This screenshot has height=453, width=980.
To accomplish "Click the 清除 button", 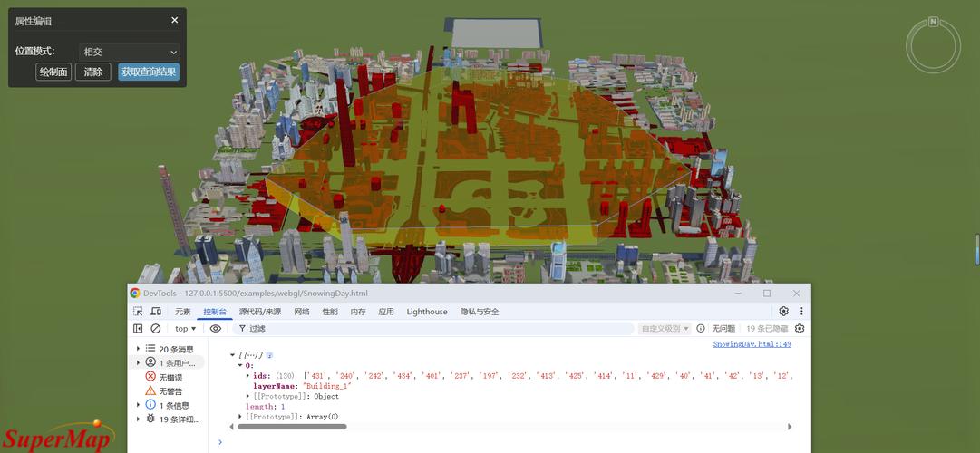I will 93,72.
